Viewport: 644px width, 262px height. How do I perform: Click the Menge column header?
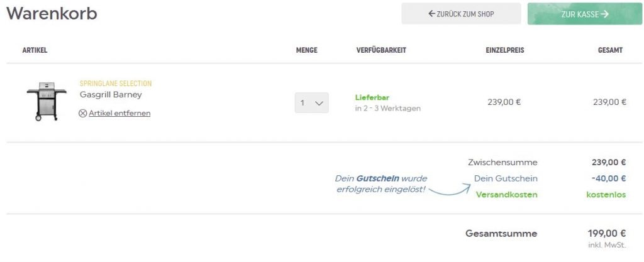pyautogui.click(x=306, y=50)
